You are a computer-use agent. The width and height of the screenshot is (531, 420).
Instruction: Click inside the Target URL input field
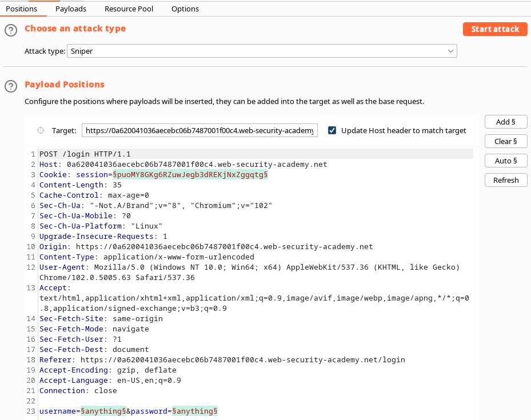pyautogui.click(x=200, y=130)
